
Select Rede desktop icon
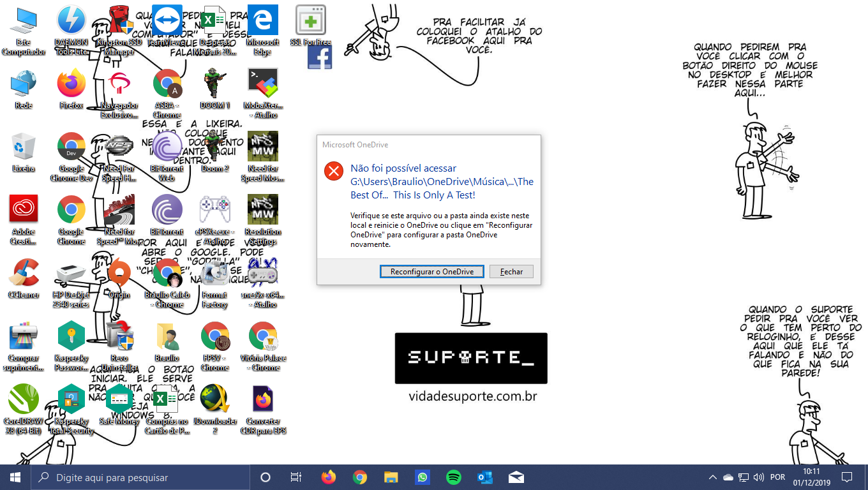(24, 90)
